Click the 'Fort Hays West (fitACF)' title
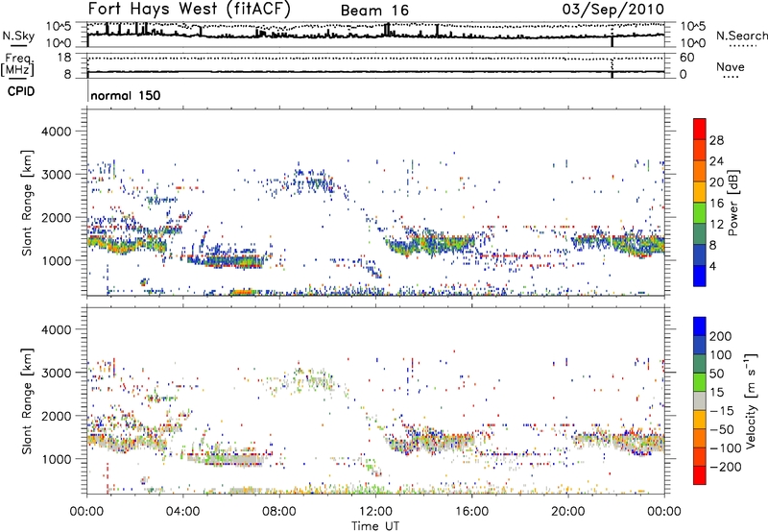 [x=189, y=10]
